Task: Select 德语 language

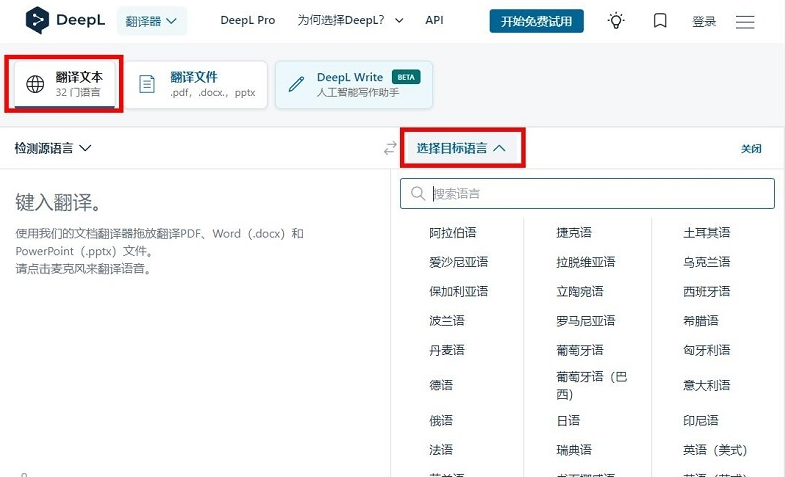Action: pos(441,385)
